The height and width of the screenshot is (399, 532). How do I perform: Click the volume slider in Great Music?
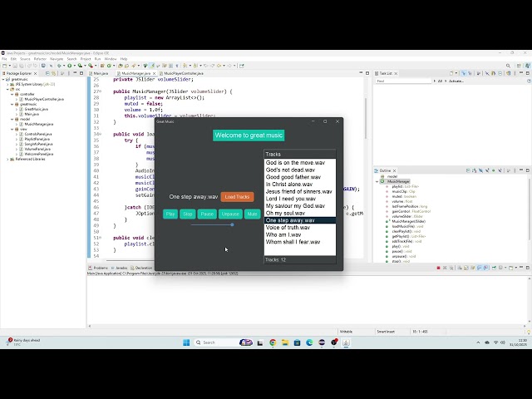coord(213,224)
